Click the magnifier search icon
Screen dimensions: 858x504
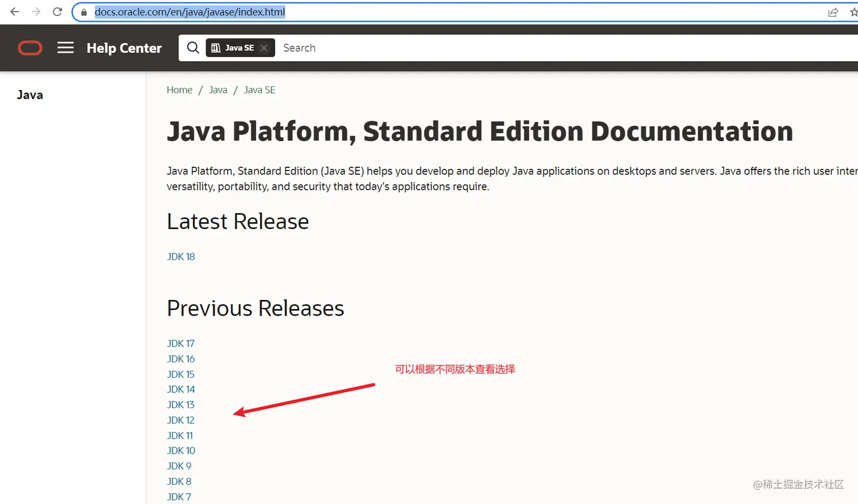coord(193,48)
